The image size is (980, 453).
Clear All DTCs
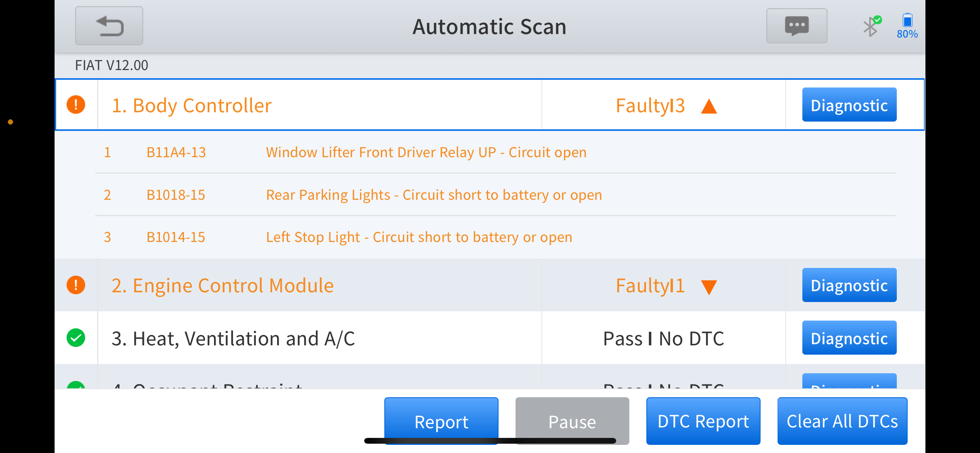[x=842, y=421]
